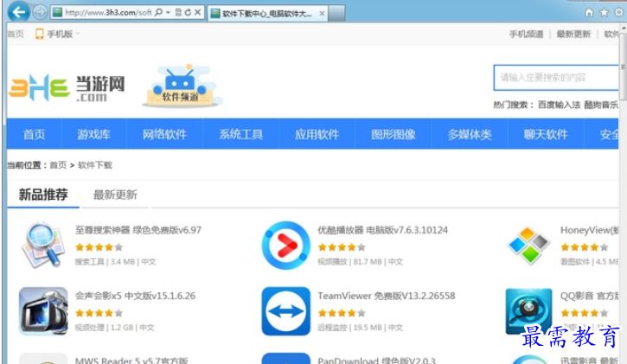Click the browser back arrow button
Viewport: 627px width, 364px height.
coord(18,12)
